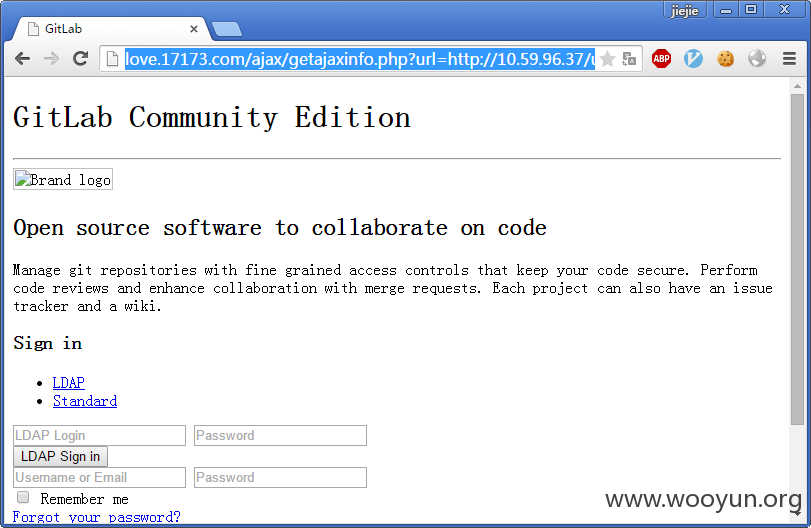Maximize the browser window
Viewport: 811px width, 528px height.
[751, 10]
